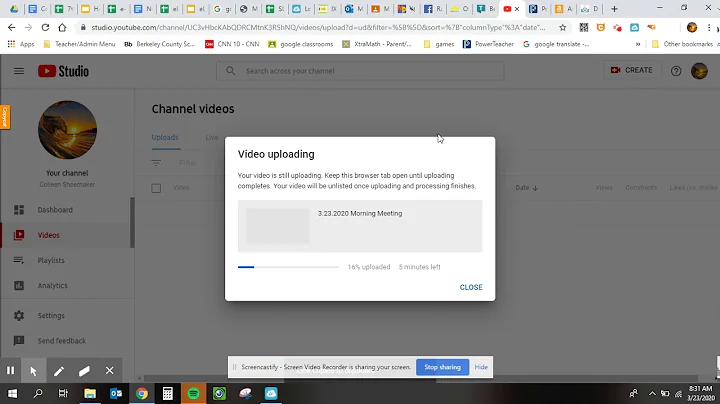Tick the select-all videos checkbox
The height and width of the screenshot is (404, 720).
pyautogui.click(x=156, y=188)
